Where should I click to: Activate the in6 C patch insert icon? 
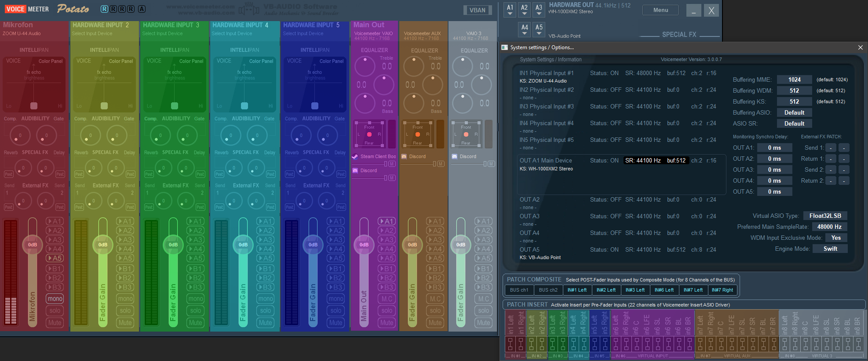coord(636,344)
